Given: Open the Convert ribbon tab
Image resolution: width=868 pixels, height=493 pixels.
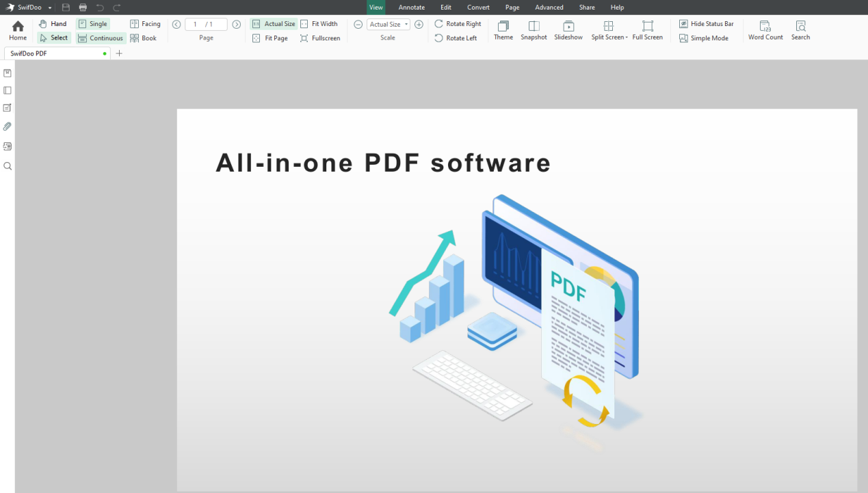Looking at the screenshot, I should [x=478, y=8].
